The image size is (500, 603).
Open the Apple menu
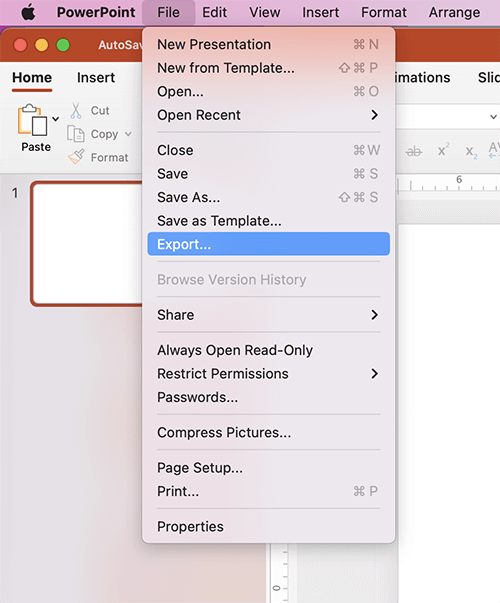tap(28, 12)
